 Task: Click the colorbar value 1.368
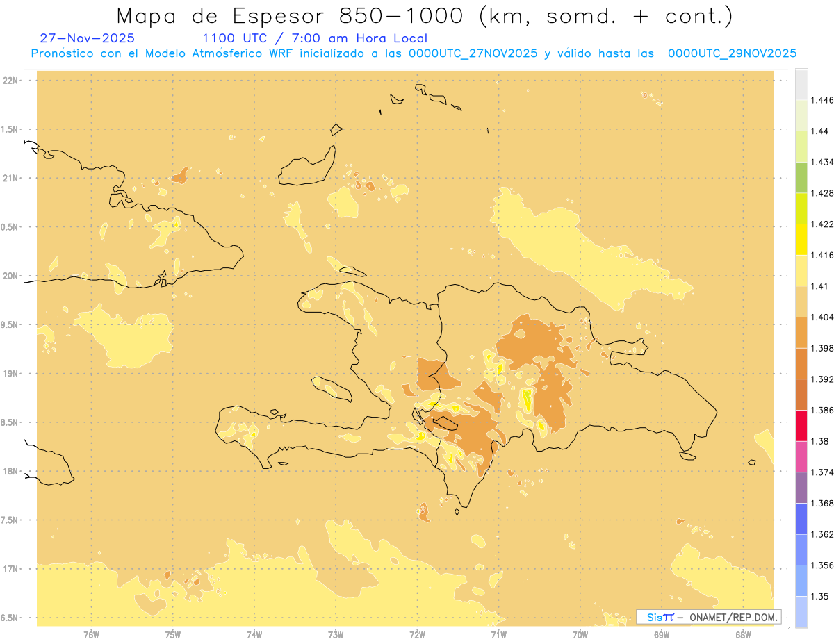pyautogui.click(x=823, y=503)
